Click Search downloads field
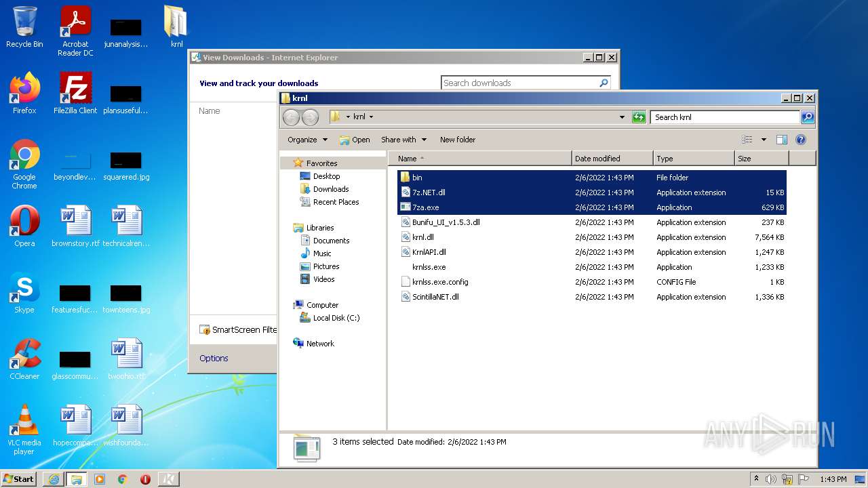 519,83
